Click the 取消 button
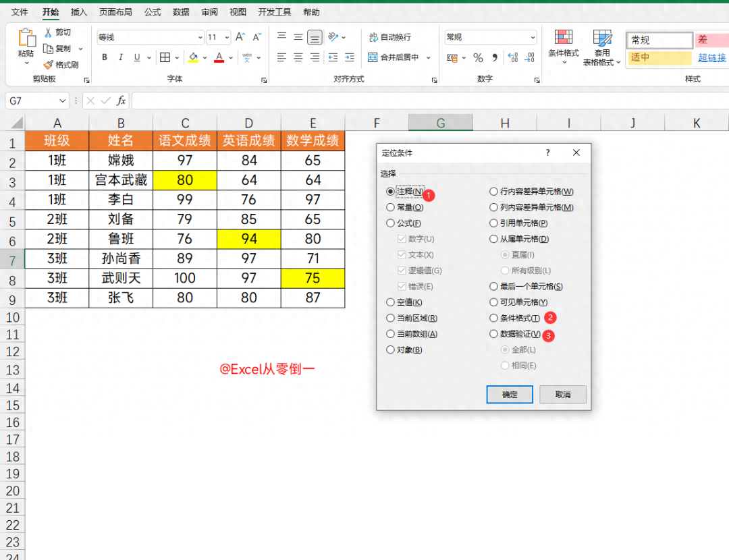The height and width of the screenshot is (560, 729). coord(562,395)
